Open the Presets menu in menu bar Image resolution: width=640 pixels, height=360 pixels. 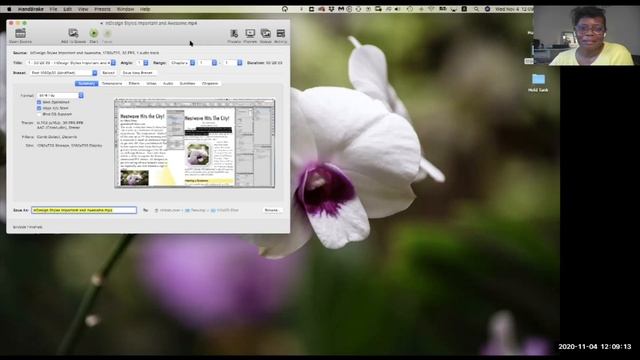tap(102, 9)
